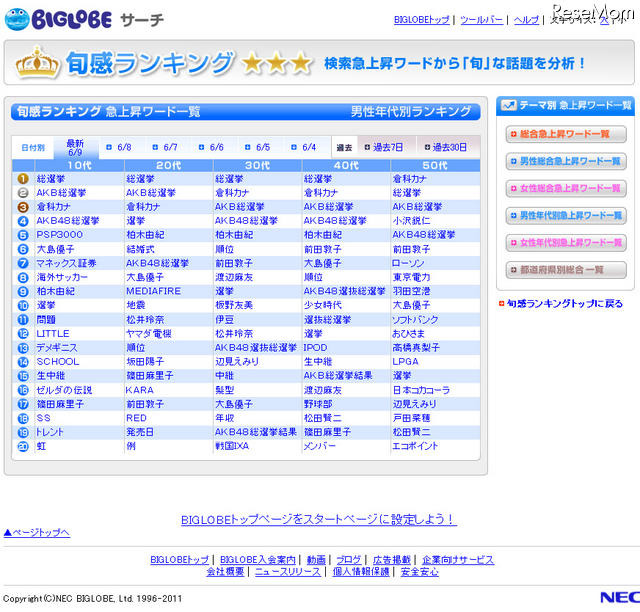This screenshot has height=612, width=640.
Task: Click the BIGLOBE start page setting link
Action: 318,519
